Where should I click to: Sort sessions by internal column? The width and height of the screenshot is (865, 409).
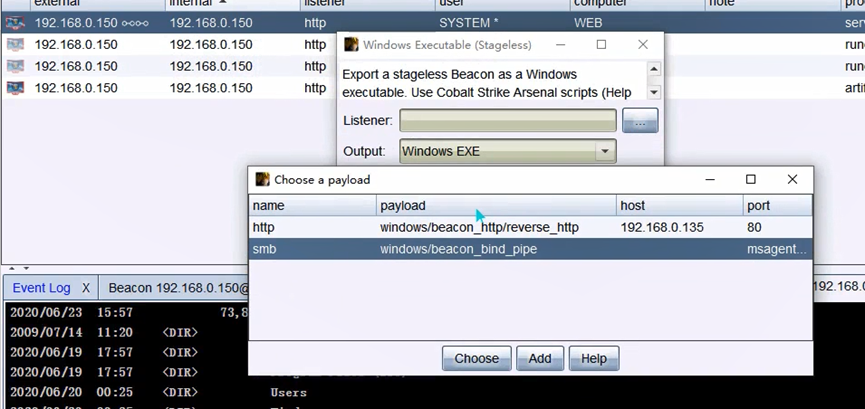(233, 3)
